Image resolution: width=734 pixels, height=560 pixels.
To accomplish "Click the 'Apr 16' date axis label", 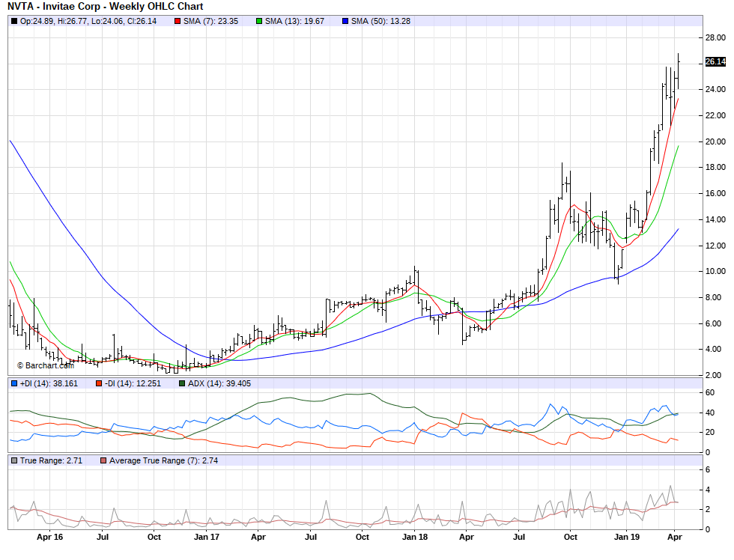I will point(49,537).
